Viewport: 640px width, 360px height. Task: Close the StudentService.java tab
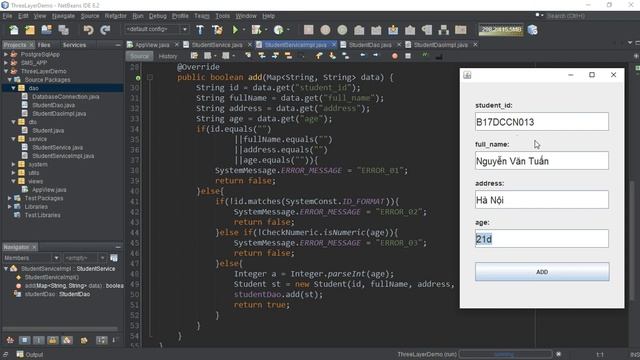[x=249, y=44]
